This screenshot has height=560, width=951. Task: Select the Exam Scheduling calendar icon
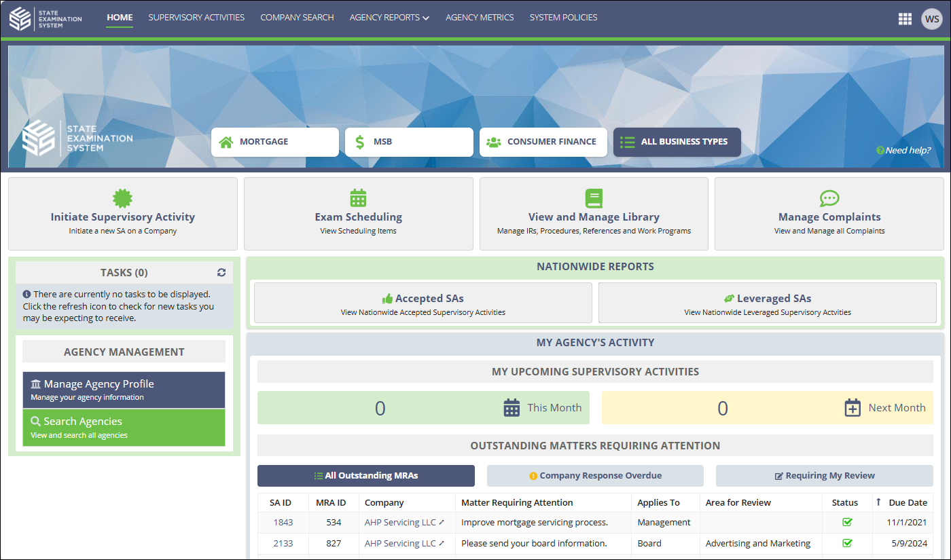click(358, 198)
